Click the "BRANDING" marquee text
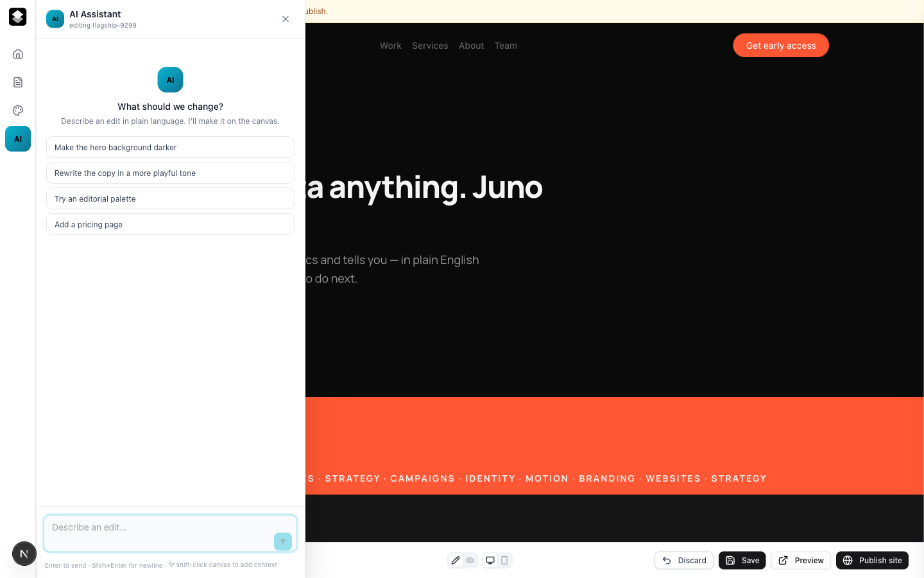The image size is (924, 578). [x=607, y=478]
